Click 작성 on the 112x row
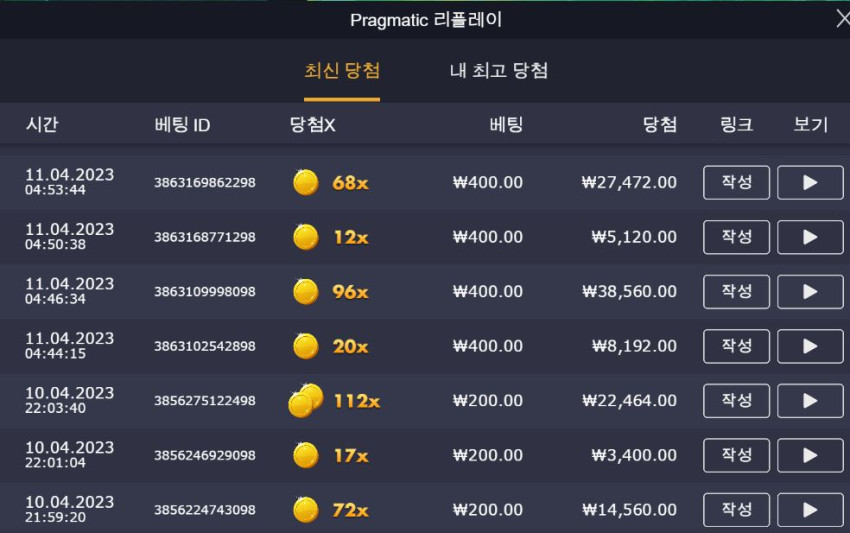This screenshot has width=850, height=533. click(x=736, y=401)
